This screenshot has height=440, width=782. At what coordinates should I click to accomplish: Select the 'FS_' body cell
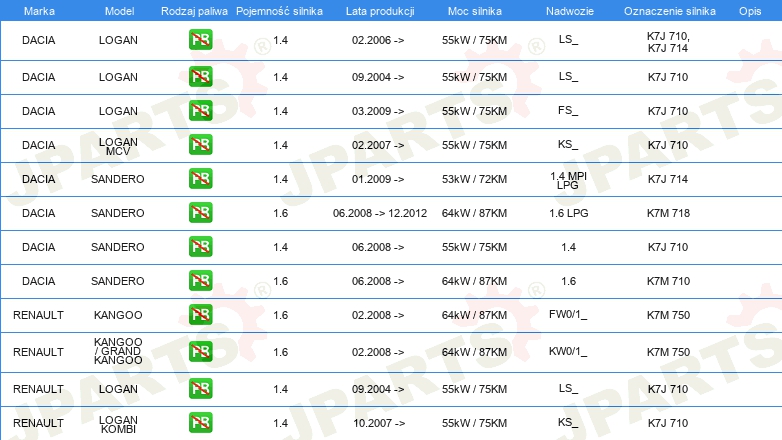tap(568, 110)
